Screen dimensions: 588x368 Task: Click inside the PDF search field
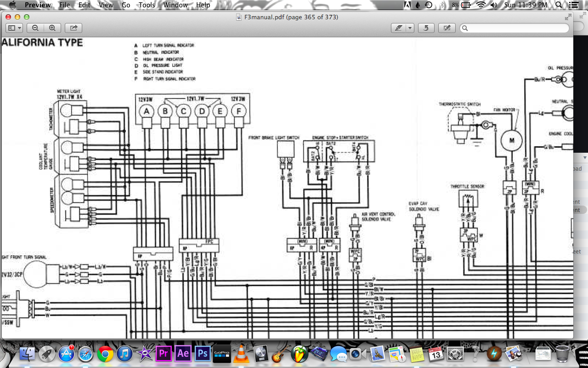[514, 28]
